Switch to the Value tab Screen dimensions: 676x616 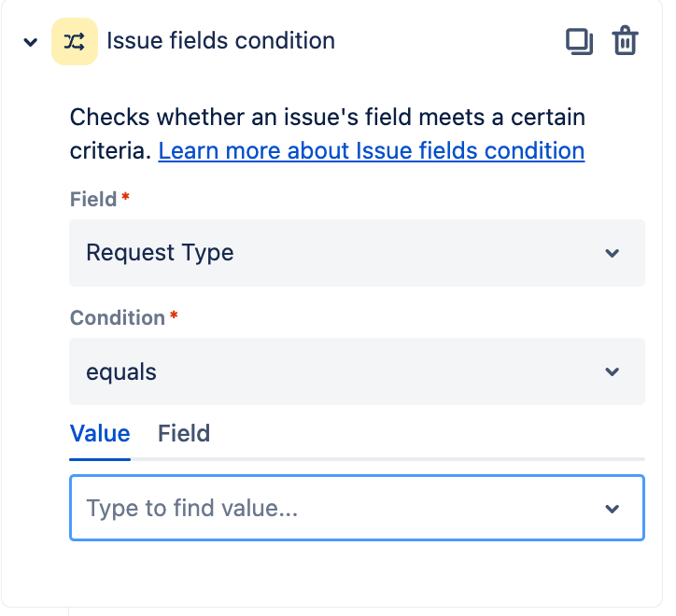tap(100, 433)
